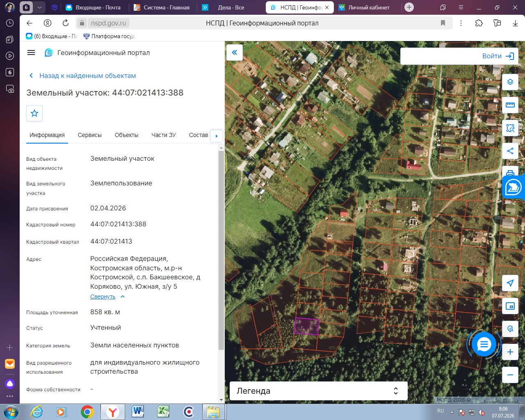Expand the Легенда panel
Image resolution: width=525 pixels, height=420 pixels.
click(x=318, y=391)
